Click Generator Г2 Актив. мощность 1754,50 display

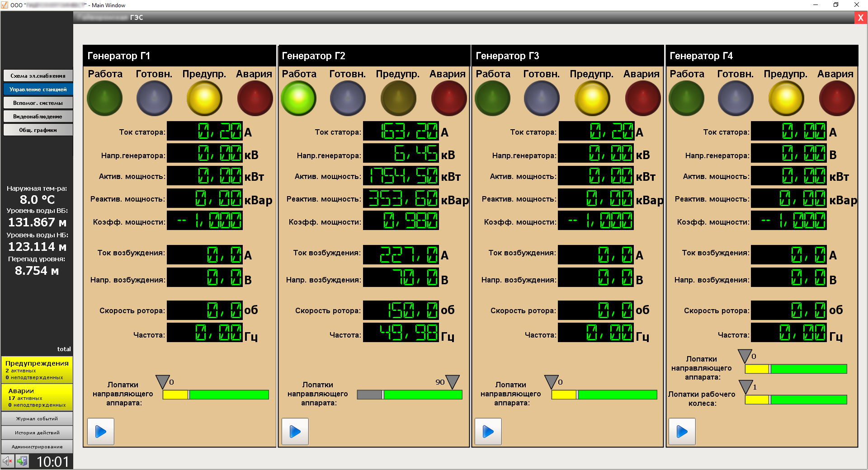coord(401,176)
